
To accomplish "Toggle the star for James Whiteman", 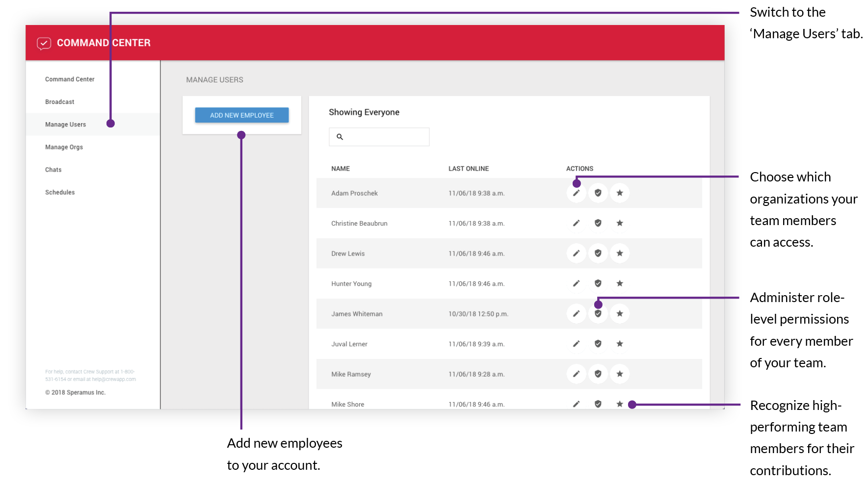I will click(x=619, y=313).
